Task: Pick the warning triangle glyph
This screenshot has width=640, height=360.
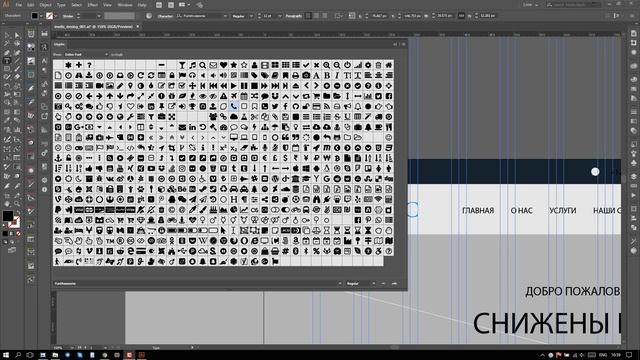Action: tap(223, 96)
